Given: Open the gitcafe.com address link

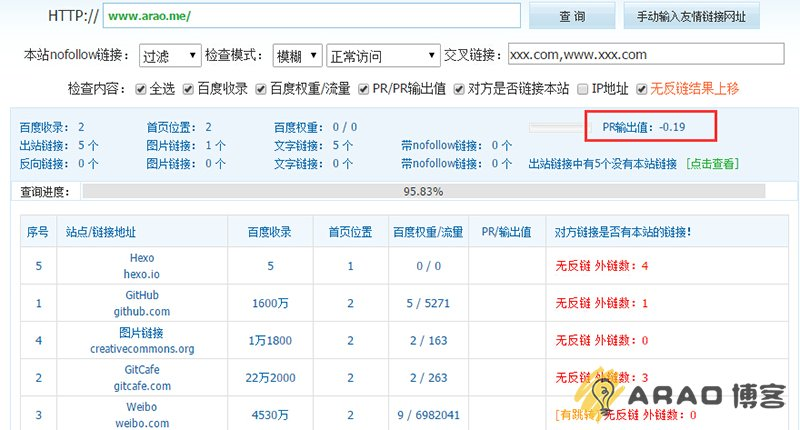Looking at the screenshot, I should click(x=142, y=386).
